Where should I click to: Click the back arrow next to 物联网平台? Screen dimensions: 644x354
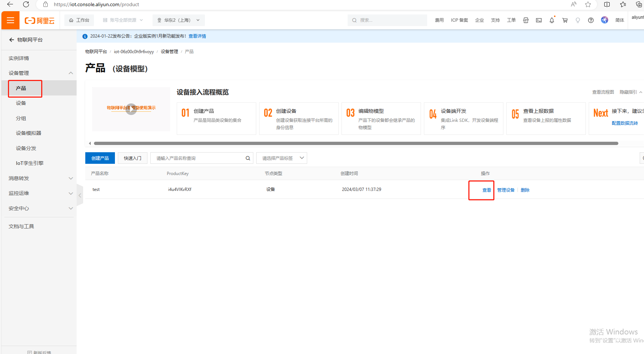pos(12,40)
